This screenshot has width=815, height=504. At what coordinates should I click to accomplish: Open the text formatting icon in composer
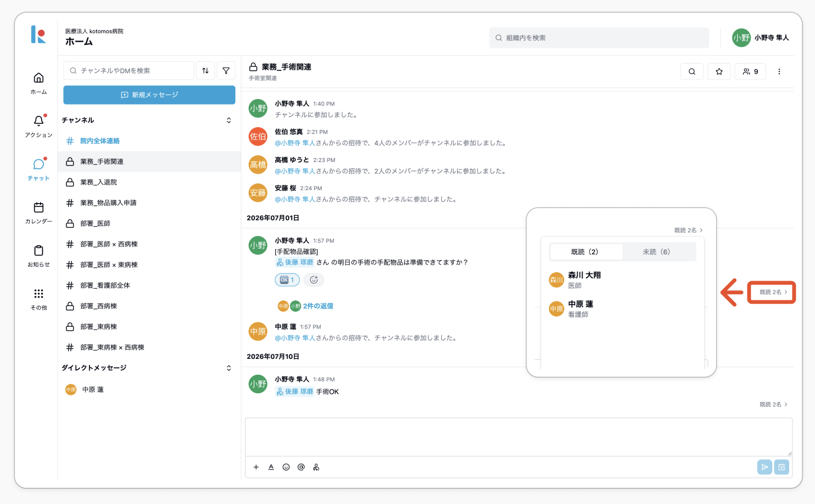(271, 467)
